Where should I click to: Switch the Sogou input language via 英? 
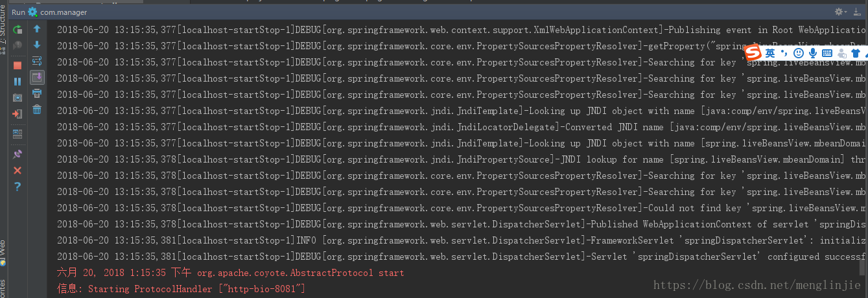769,52
